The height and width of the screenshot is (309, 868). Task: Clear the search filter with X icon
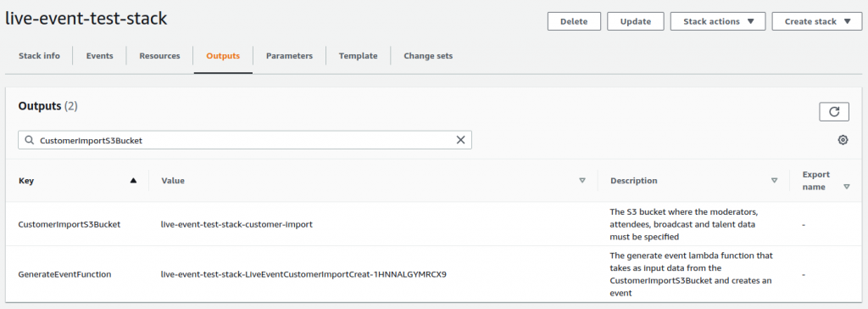(460, 140)
